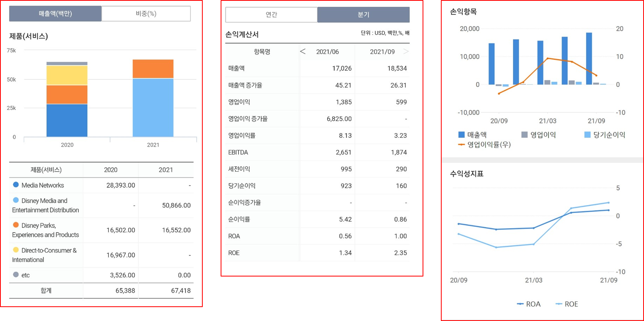Click the 2020 stacked revenue bar
644x321 pixels.
coord(67,99)
